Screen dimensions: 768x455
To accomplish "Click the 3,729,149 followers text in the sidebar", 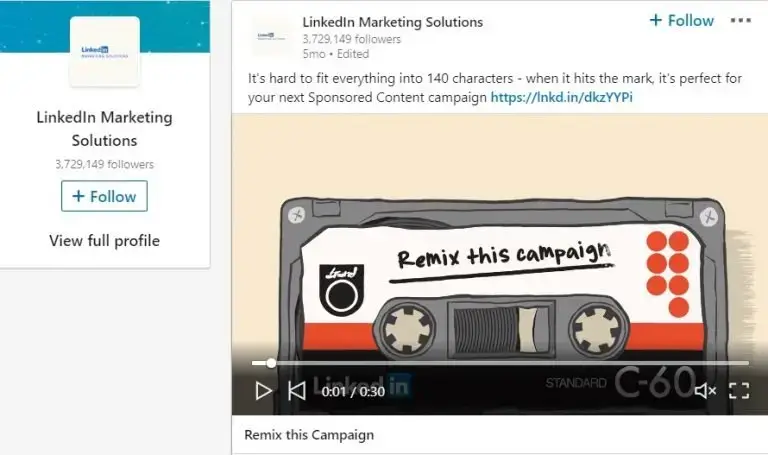I will (x=104, y=164).
